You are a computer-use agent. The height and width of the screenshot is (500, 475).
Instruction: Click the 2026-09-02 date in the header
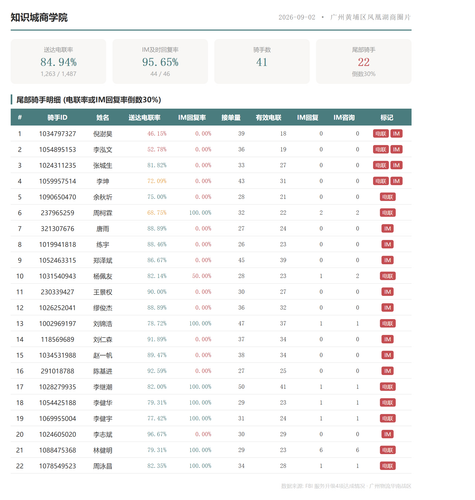[297, 17]
